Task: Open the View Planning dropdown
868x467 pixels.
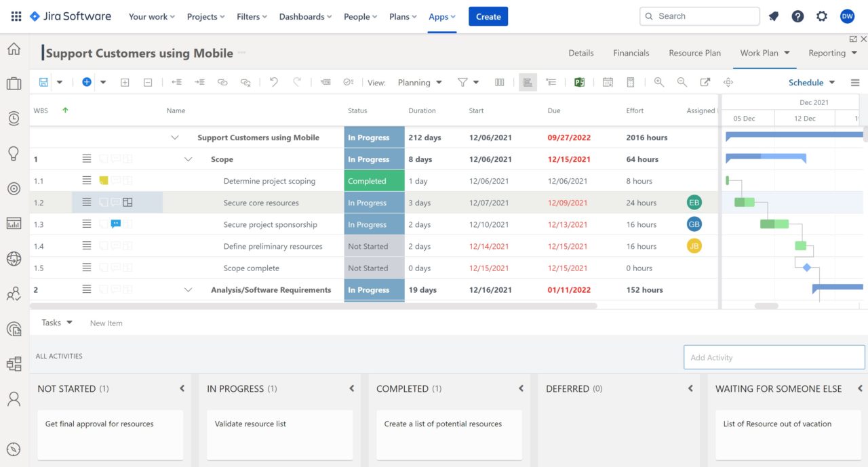Action: pyautogui.click(x=420, y=82)
